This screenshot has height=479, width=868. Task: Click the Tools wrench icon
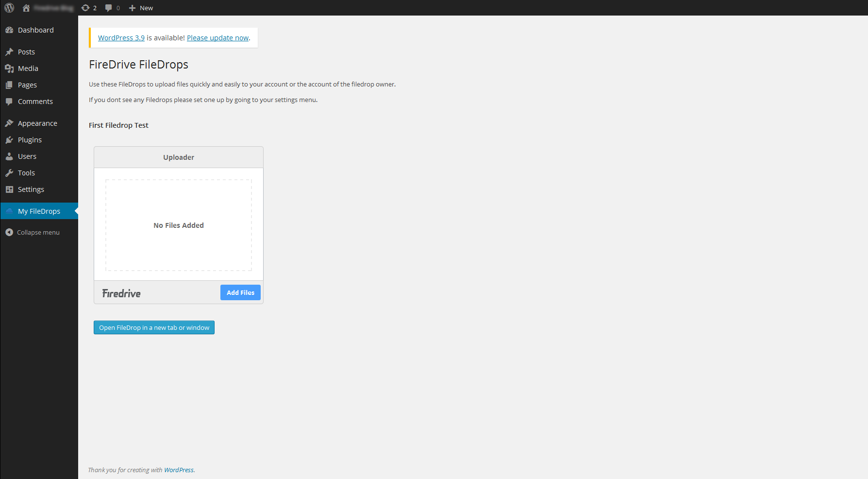click(9, 173)
